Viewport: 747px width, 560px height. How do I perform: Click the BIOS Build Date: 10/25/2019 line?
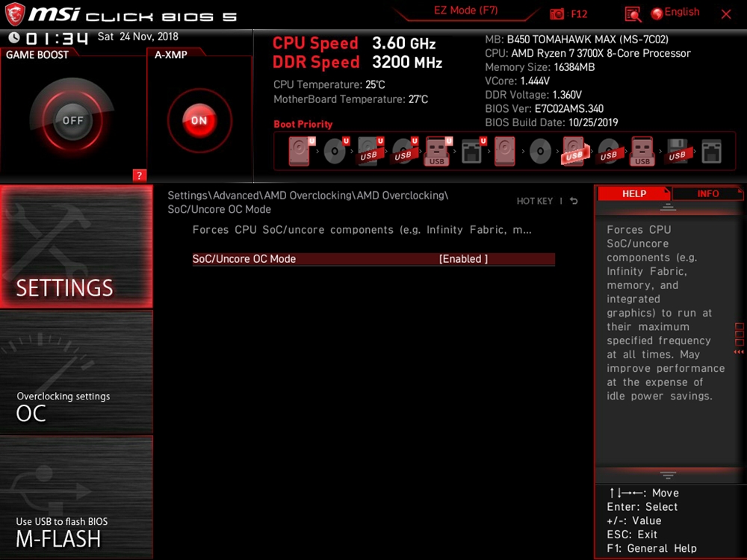click(x=551, y=122)
